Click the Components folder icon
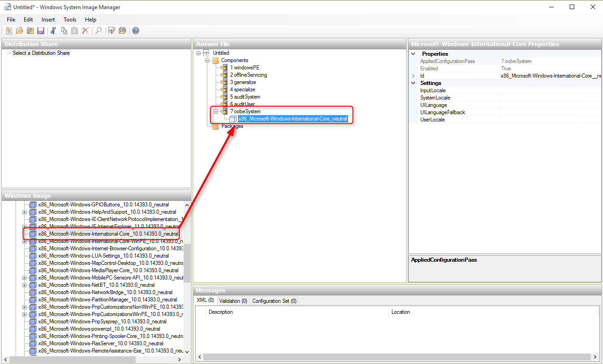The image size is (603, 364). coord(216,60)
